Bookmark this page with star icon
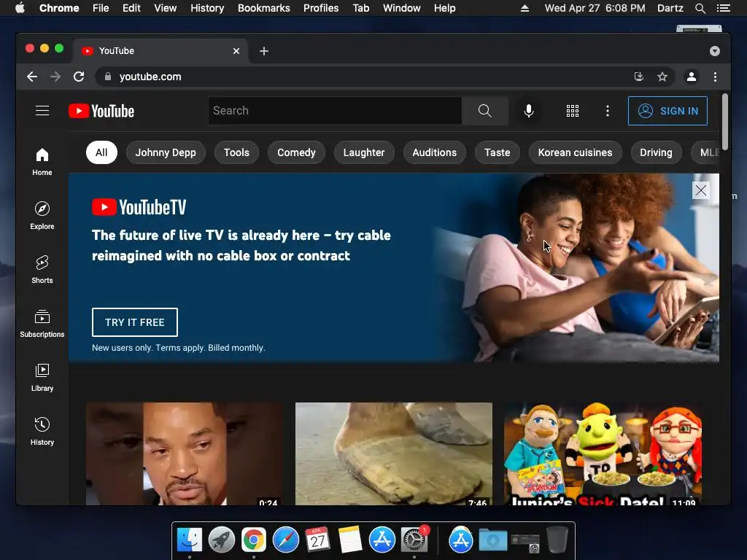Screen dimensions: 747x560 (662, 77)
